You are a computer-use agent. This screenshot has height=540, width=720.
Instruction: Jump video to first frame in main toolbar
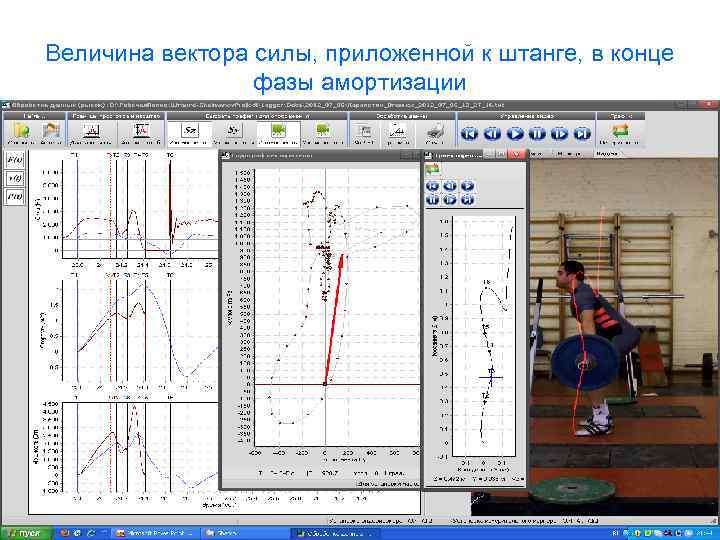point(469,134)
